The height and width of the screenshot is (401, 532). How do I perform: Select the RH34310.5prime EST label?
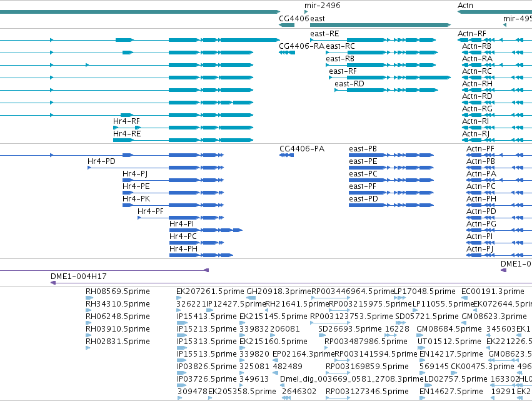click(118, 304)
